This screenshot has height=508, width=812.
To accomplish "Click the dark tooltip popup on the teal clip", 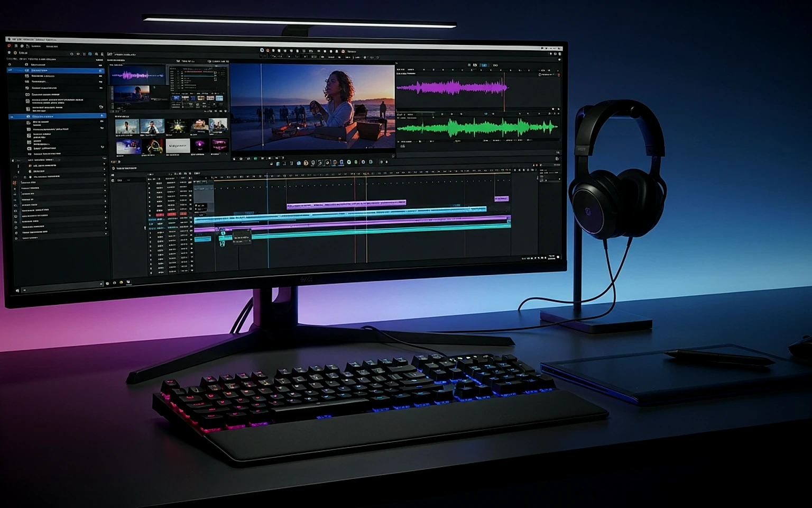I will pos(242,237).
